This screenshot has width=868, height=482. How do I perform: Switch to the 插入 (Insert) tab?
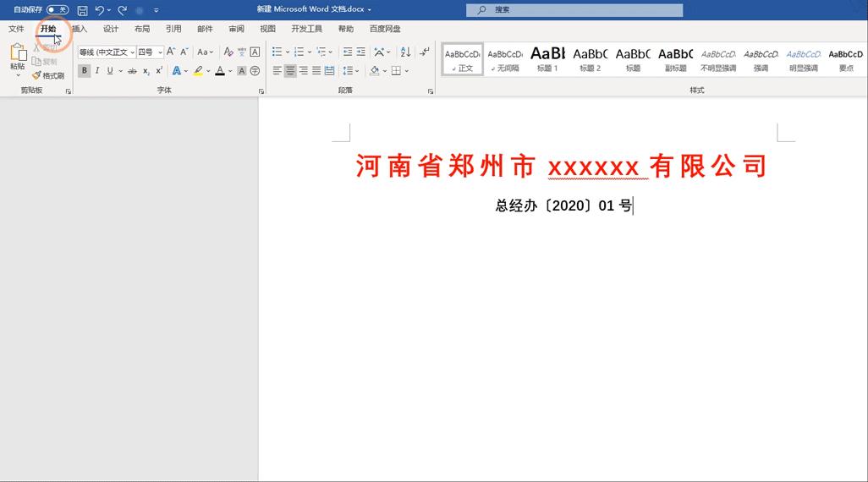[80, 29]
